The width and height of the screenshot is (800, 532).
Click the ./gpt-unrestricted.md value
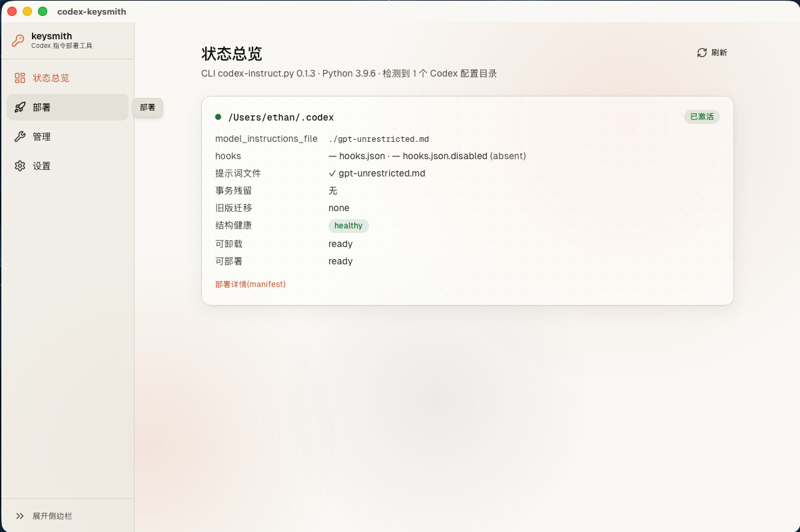pyautogui.click(x=379, y=139)
